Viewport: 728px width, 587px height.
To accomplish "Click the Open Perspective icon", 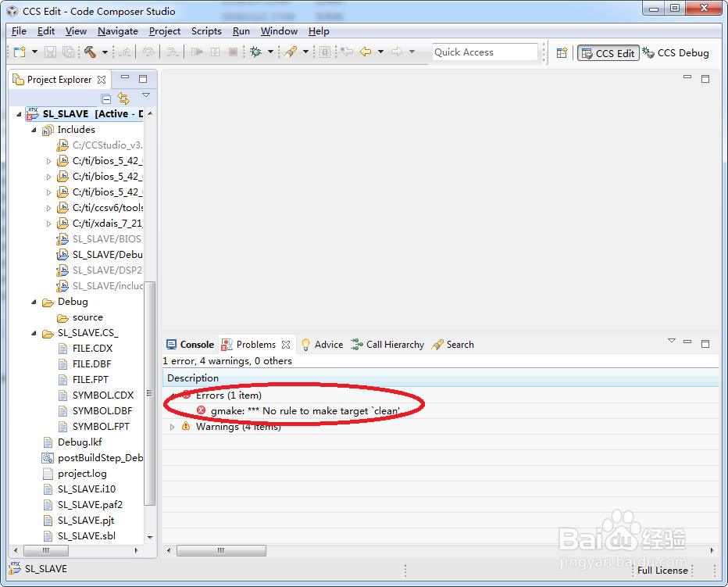I will [x=562, y=52].
